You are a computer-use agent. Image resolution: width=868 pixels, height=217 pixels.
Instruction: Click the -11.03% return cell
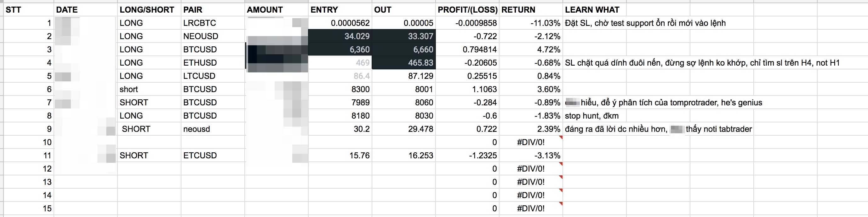point(545,23)
